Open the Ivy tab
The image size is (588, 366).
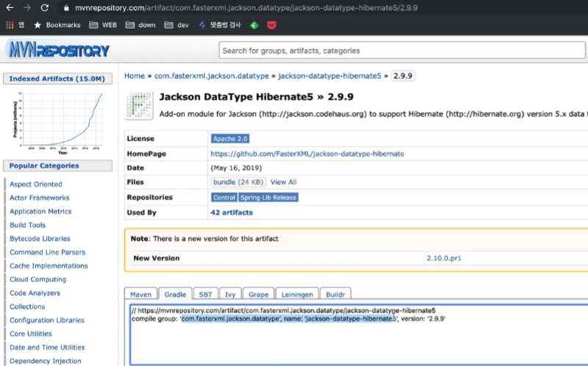pos(230,295)
